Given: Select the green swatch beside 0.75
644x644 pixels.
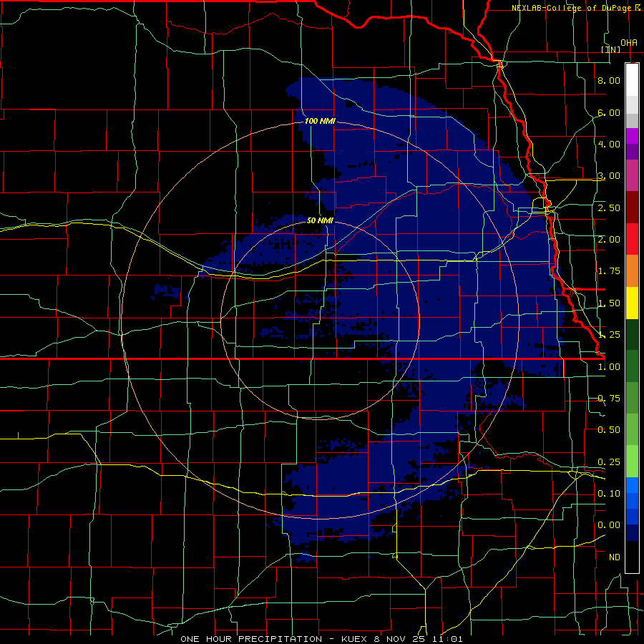Looking at the screenshot, I should pos(632,398).
